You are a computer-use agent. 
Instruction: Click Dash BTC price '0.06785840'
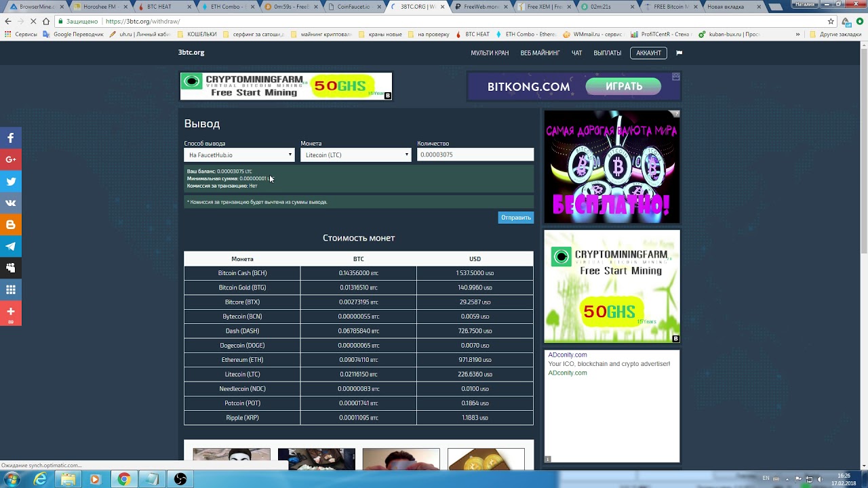pyautogui.click(x=358, y=331)
